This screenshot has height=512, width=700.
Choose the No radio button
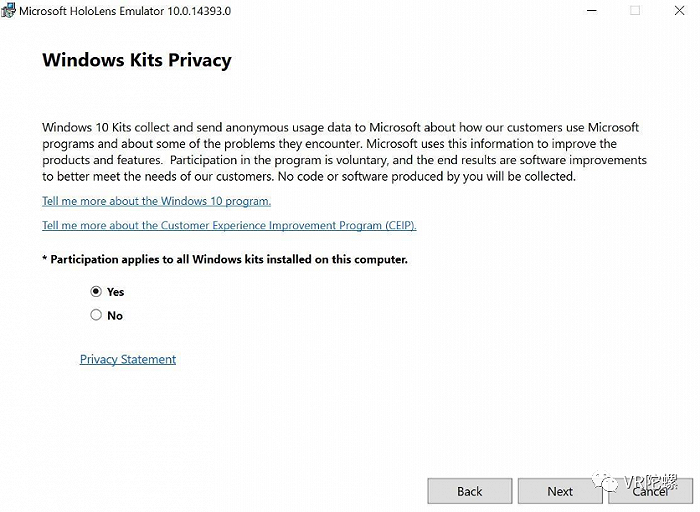96,315
